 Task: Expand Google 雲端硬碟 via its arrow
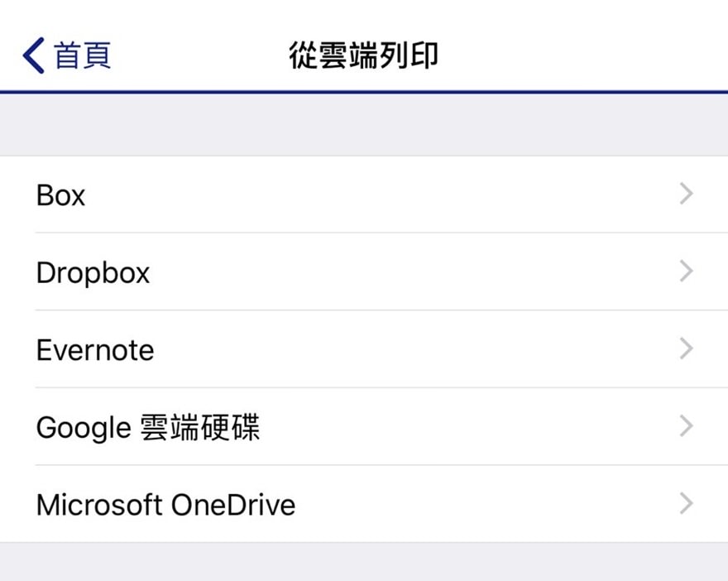(686, 425)
